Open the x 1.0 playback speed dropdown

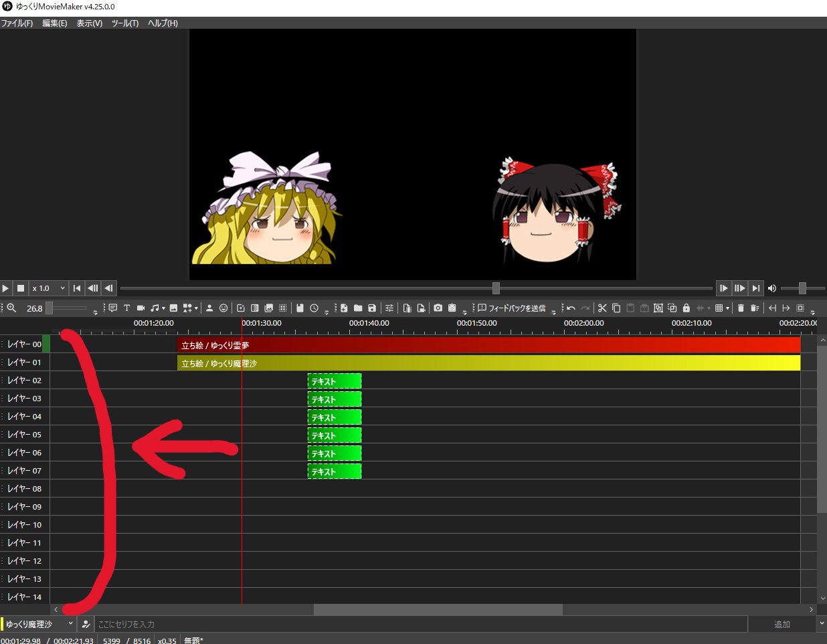pyautogui.click(x=49, y=288)
